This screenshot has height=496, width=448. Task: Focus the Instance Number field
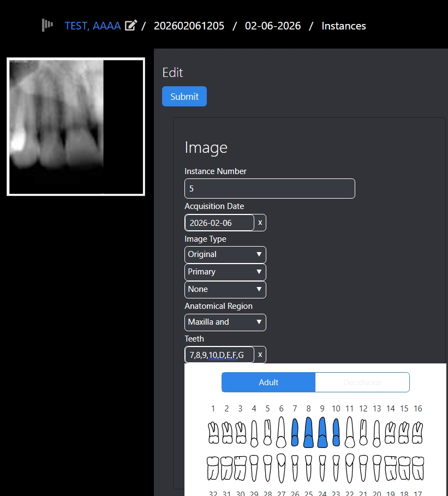(x=270, y=189)
